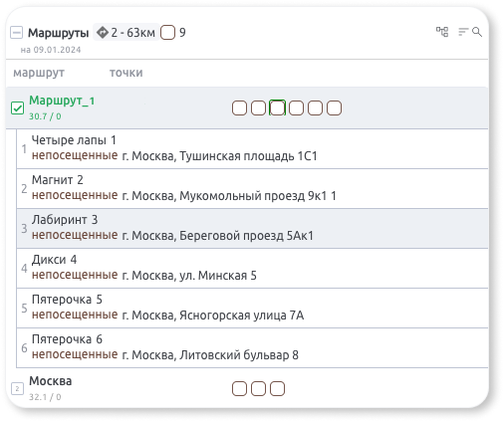The image size is (504, 422).
Task: Uncheck the Маршрут_1 green checkbox
Action: coord(17,108)
